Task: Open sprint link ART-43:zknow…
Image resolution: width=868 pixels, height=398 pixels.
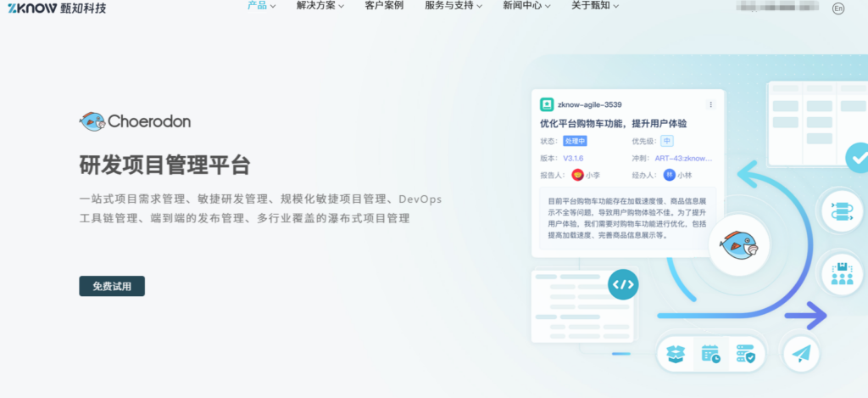Action: (683, 158)
